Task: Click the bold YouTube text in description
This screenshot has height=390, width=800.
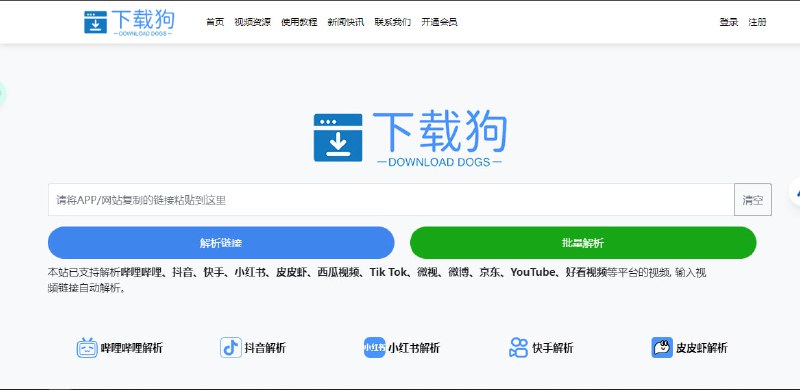Action: click(x=533, y=272)
